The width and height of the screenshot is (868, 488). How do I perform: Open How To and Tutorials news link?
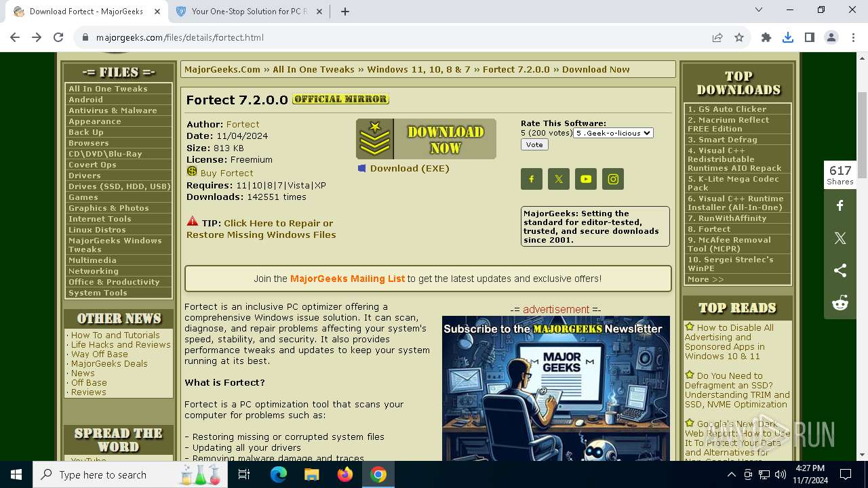click(115, 335)
